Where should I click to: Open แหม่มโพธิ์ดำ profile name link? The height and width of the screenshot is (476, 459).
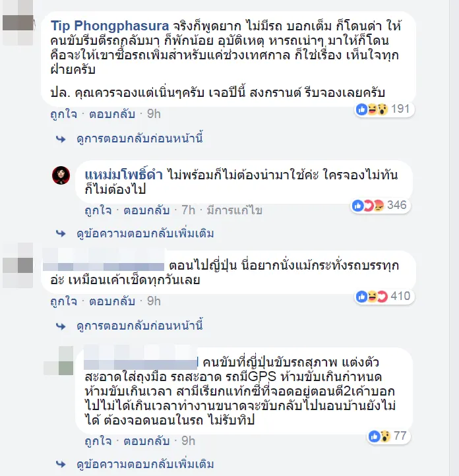[x=124, y=175]
